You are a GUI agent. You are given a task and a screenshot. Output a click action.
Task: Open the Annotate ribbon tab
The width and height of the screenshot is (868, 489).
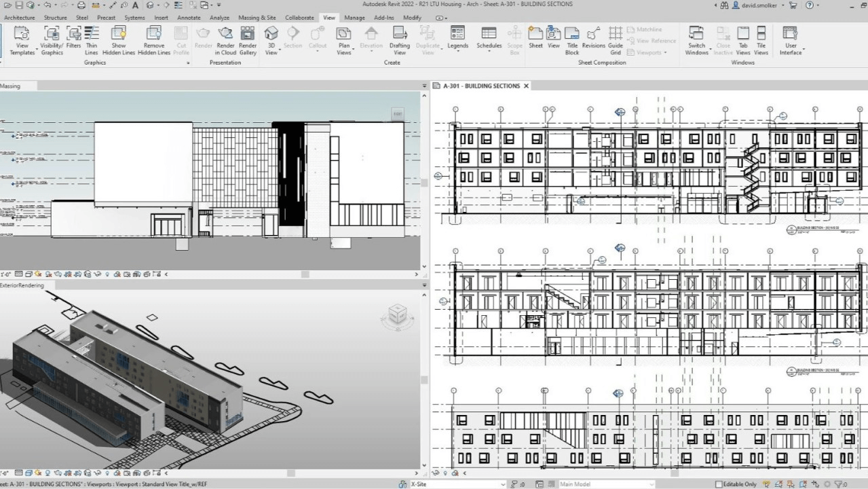[189, 18]
